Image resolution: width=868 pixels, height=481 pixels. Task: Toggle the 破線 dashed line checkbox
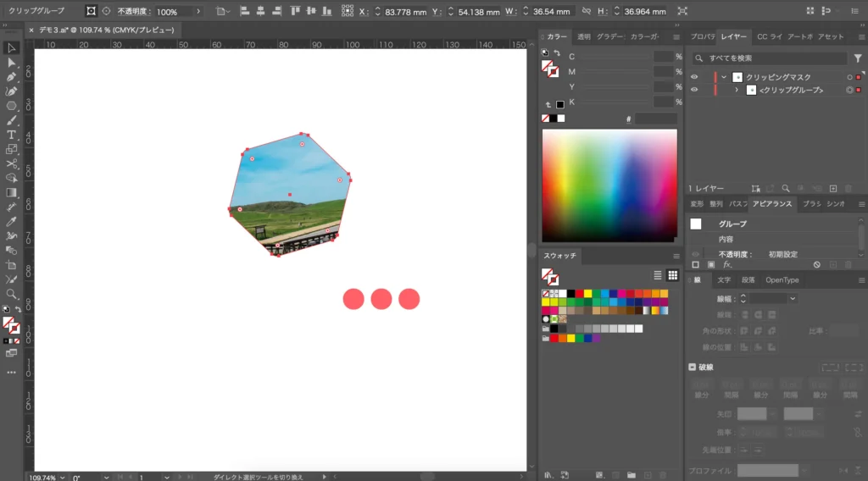click(x=693, y=367)
